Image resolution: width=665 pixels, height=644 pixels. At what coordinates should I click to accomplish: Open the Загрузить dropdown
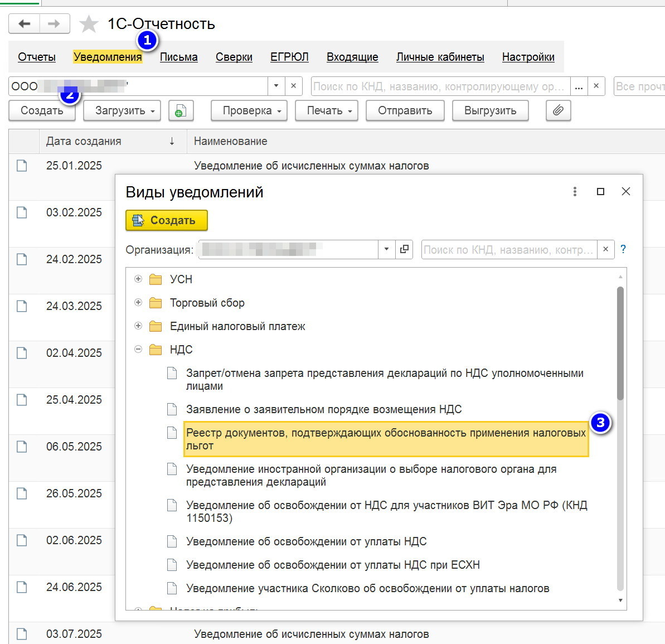(x=122, y=110)
